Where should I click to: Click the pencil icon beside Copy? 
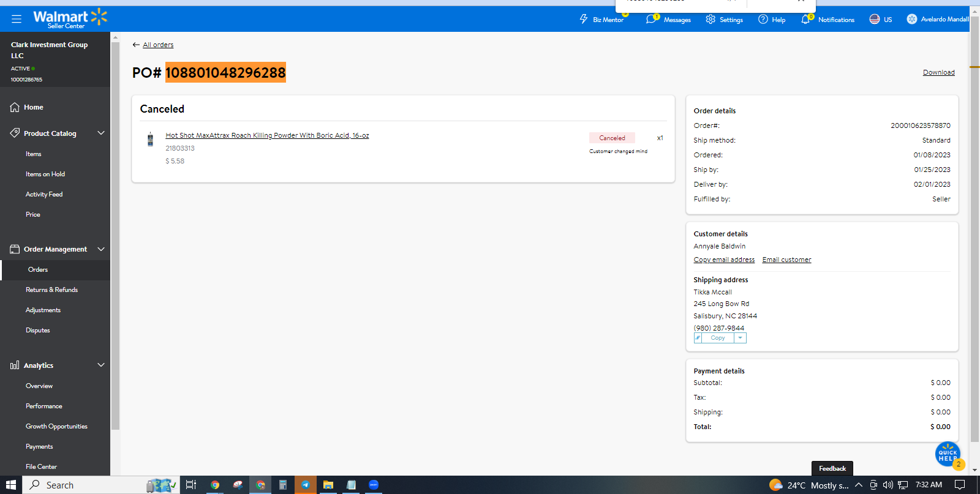tap(698, 338)
